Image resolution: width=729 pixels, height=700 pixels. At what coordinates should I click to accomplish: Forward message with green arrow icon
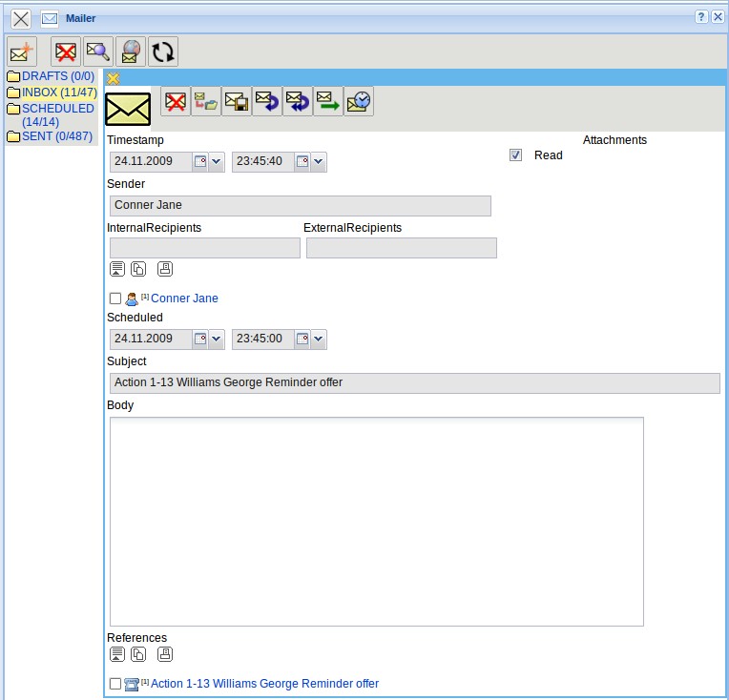pos(327,102)
